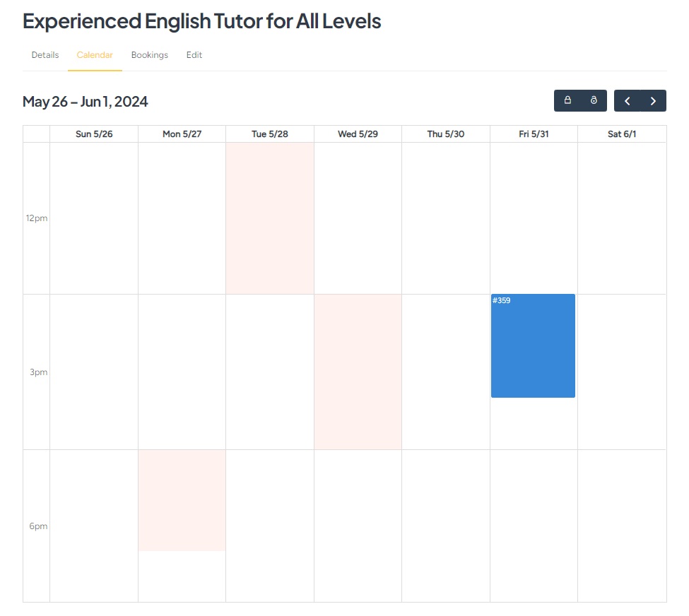The image size is (689, 616).
Task: Navigate to the previous week
Action: pos(627,100)
